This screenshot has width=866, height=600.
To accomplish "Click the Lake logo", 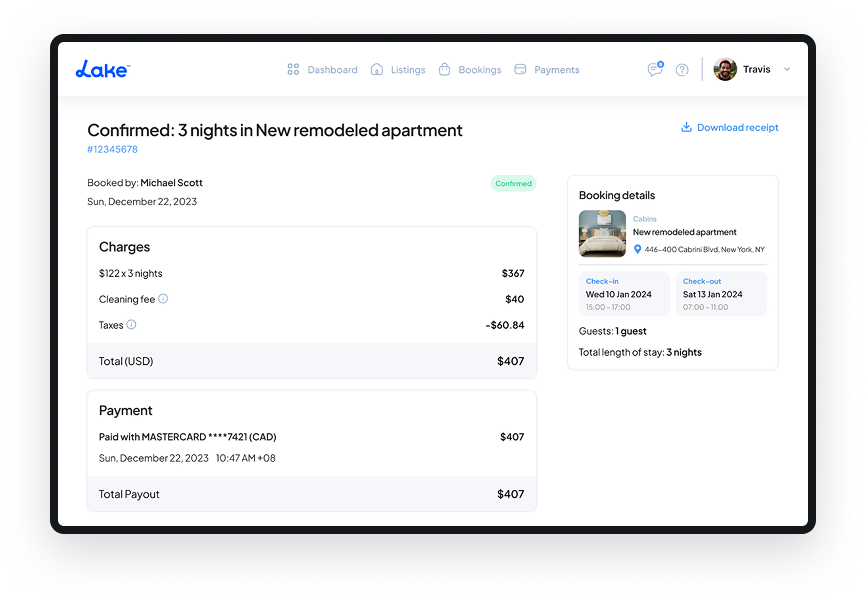I will tap(102, 69).
